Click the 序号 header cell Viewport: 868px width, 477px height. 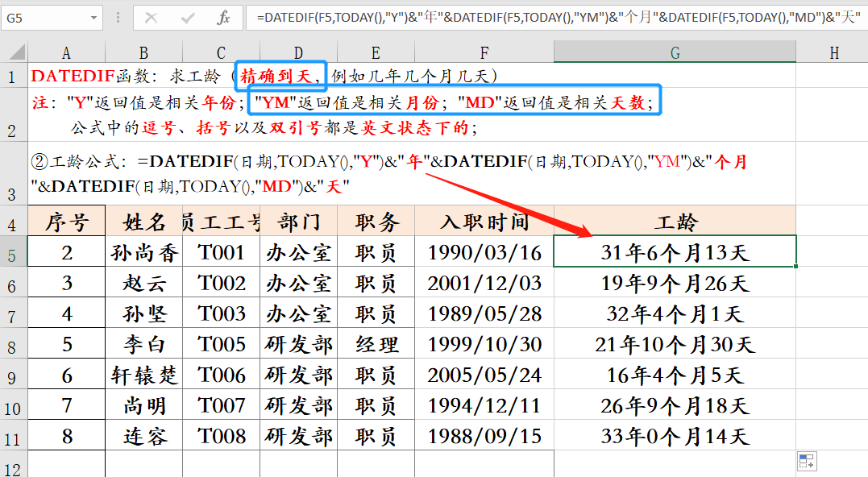66,222
